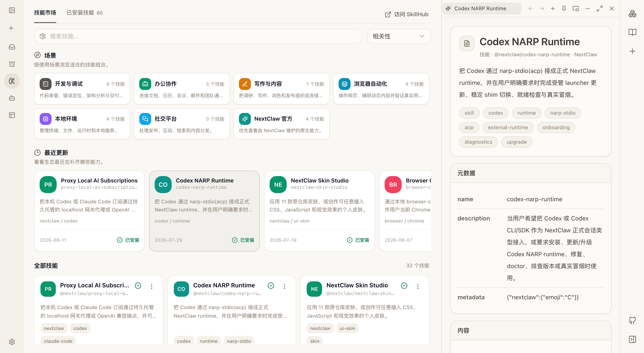Start a new item with sidebar plus icon

[x=11, y=28]
